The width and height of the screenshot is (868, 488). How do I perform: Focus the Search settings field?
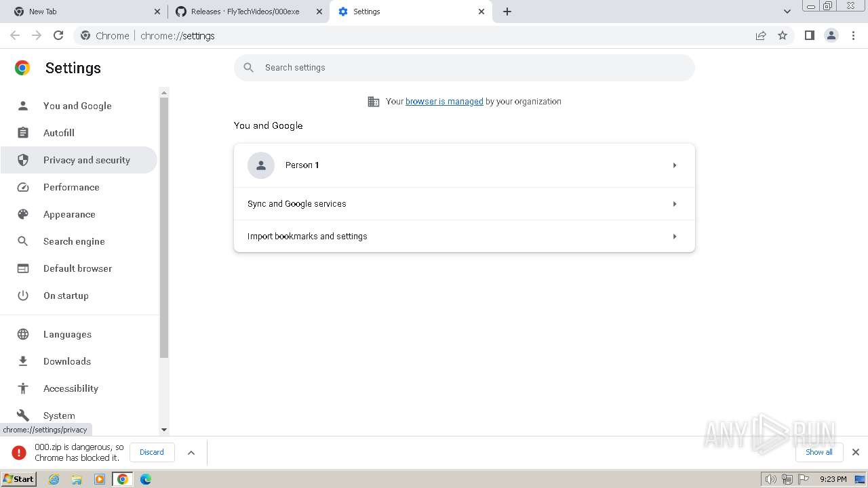465,67
